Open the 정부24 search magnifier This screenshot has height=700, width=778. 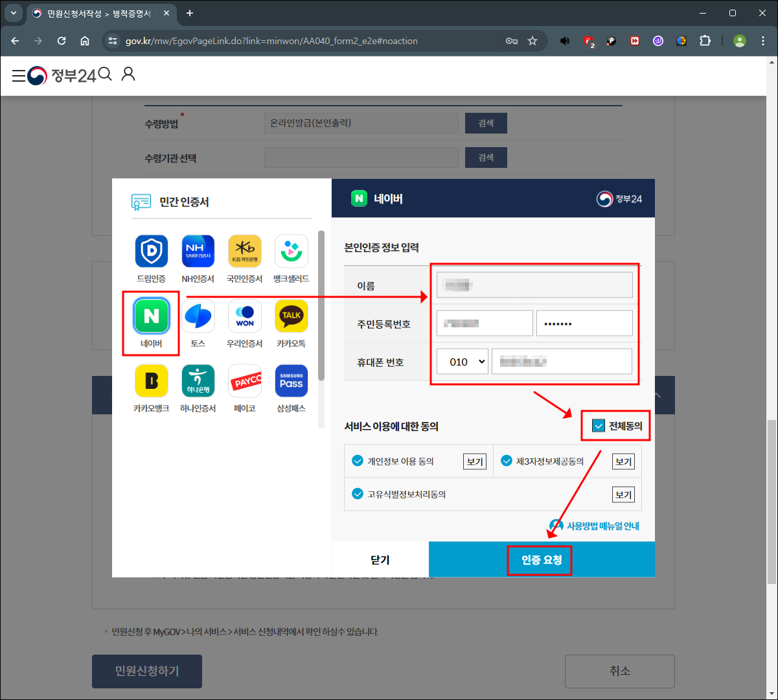[x=105, y=74]
